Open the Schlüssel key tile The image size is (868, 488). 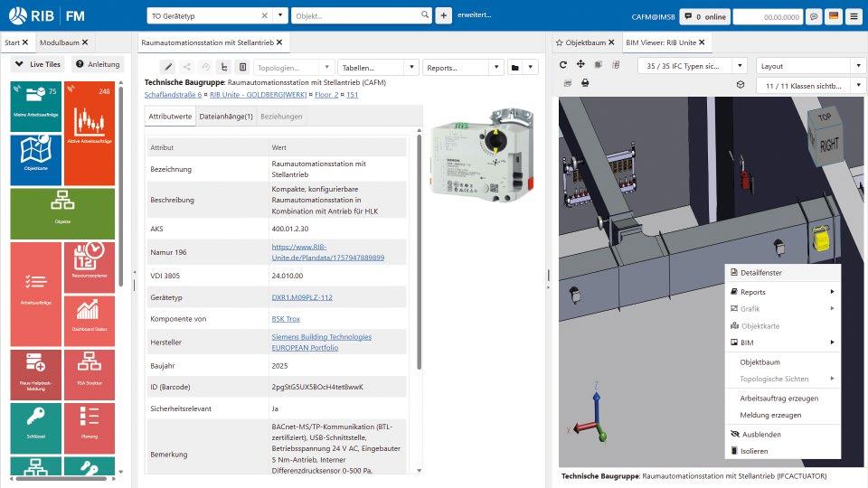36,428
